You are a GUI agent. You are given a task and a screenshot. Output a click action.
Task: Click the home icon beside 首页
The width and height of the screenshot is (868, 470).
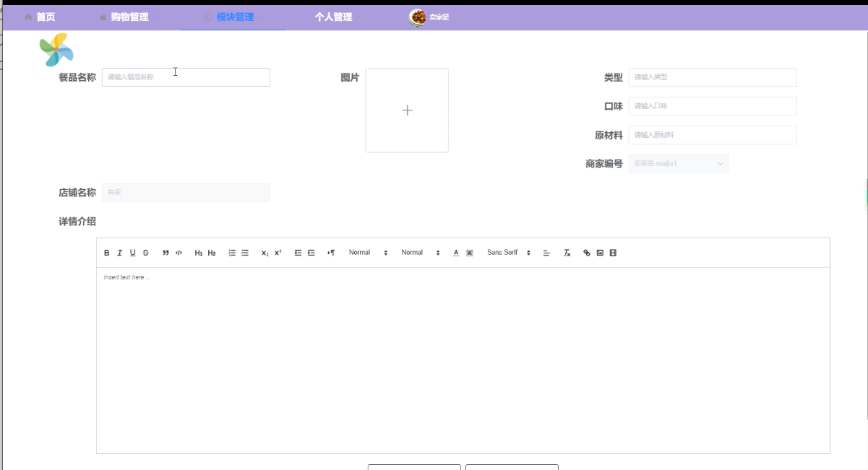click(x=29, y=17)
